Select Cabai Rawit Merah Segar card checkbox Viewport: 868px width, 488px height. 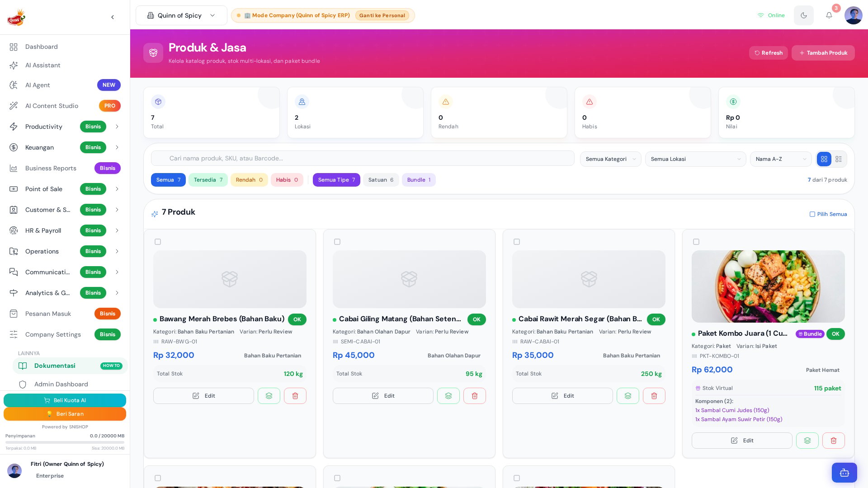pos(517,242)
